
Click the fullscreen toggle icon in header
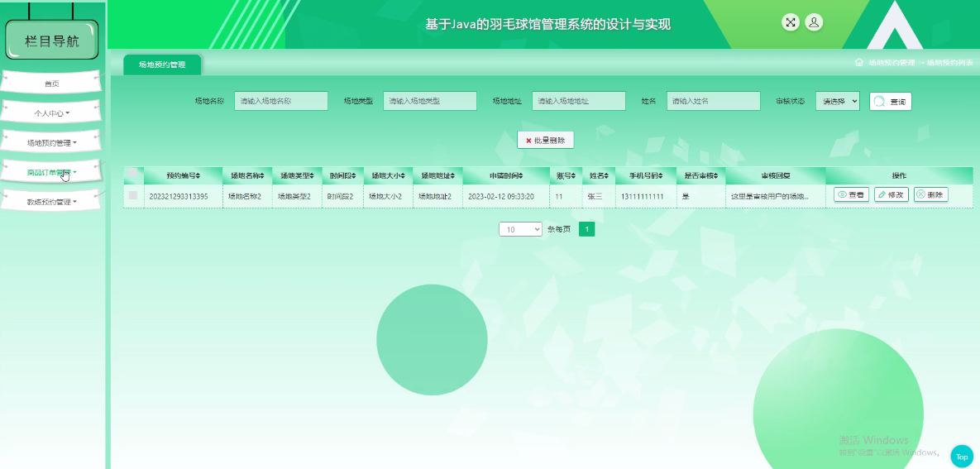coord(791,22)
